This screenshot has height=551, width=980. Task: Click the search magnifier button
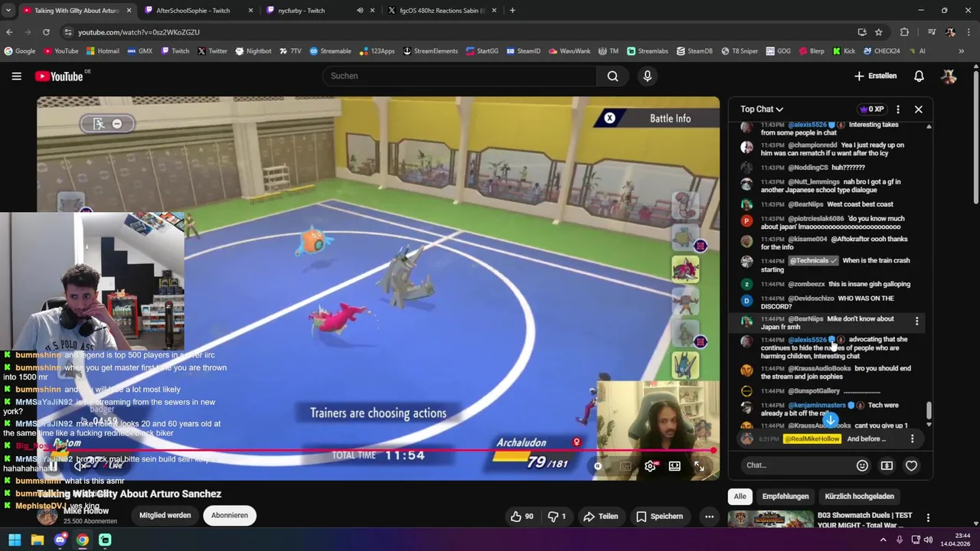click(612, 76)
